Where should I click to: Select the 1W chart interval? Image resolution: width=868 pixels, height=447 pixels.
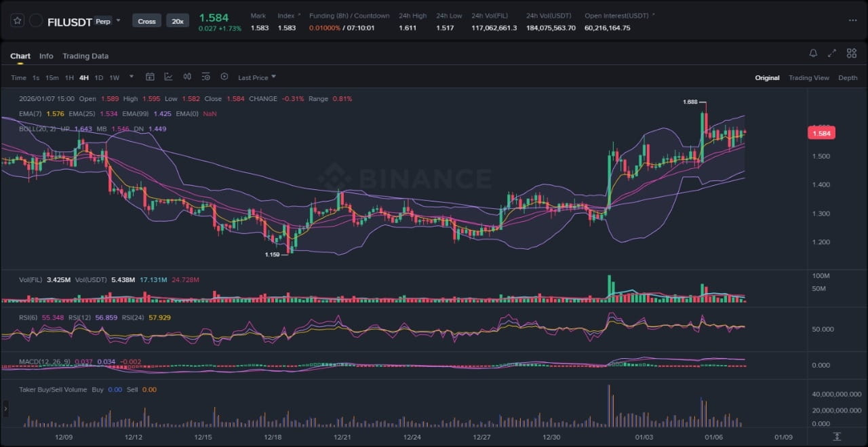115,78
